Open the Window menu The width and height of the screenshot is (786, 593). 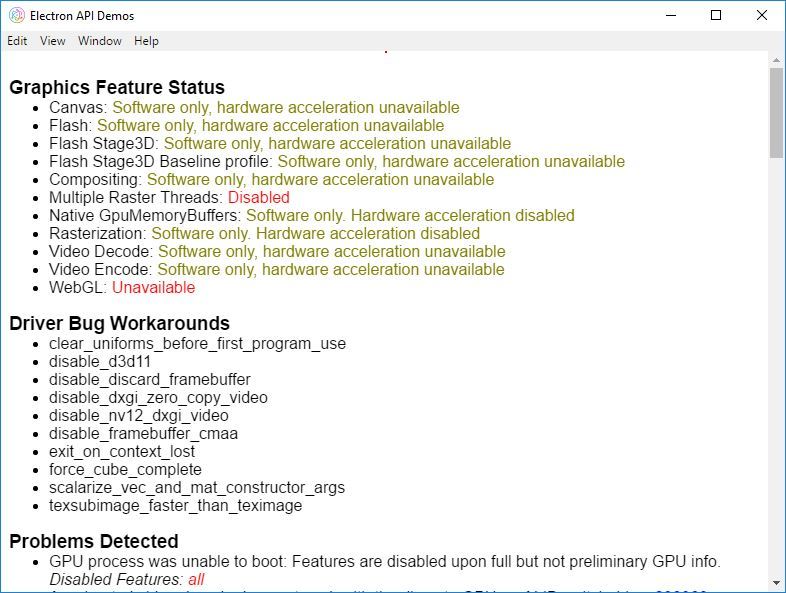tap(100, 41)
